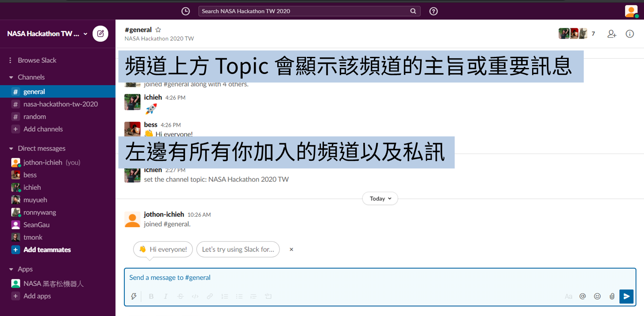Click the Browse Slack menu dots
This screenshot has height=316, width=644.
pos(10,60)
